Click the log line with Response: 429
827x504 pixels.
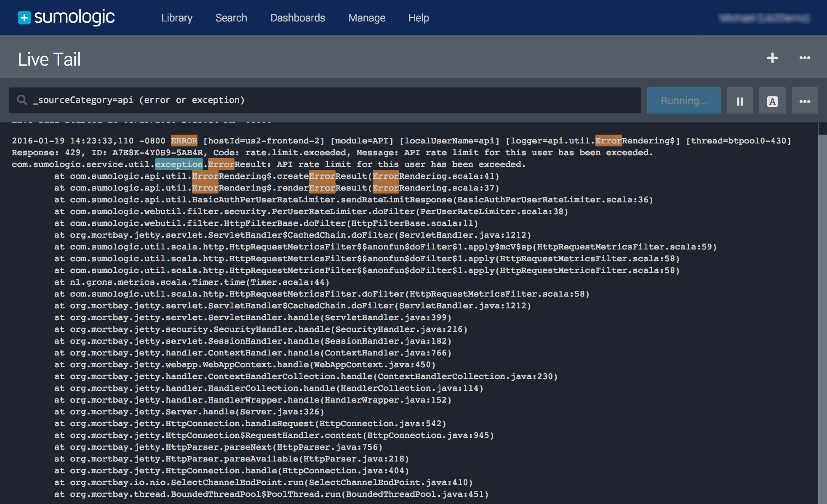click(332, 153)
